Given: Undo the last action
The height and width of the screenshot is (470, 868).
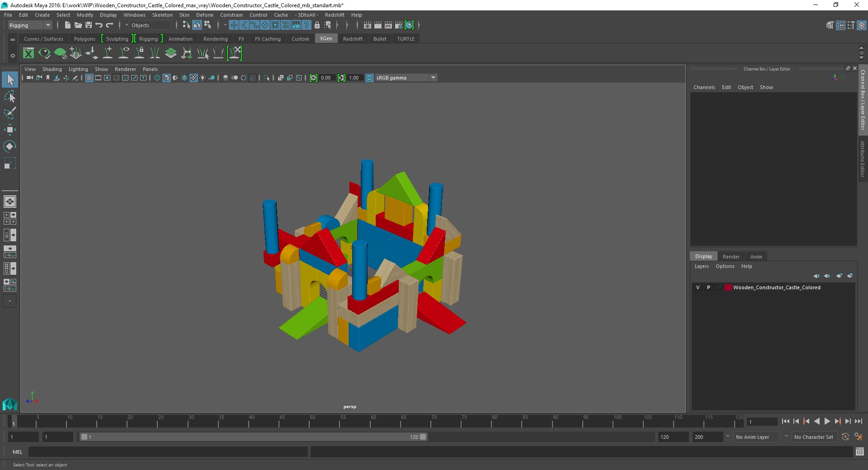Looking at the screenshot, I should click(x=99, y=25).
